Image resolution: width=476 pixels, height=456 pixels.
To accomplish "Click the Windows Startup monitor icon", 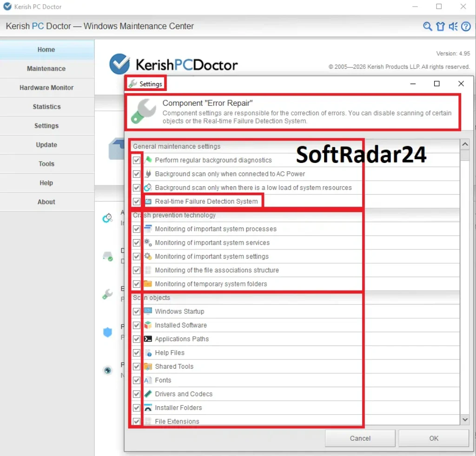I will click(x=148, y=311).
